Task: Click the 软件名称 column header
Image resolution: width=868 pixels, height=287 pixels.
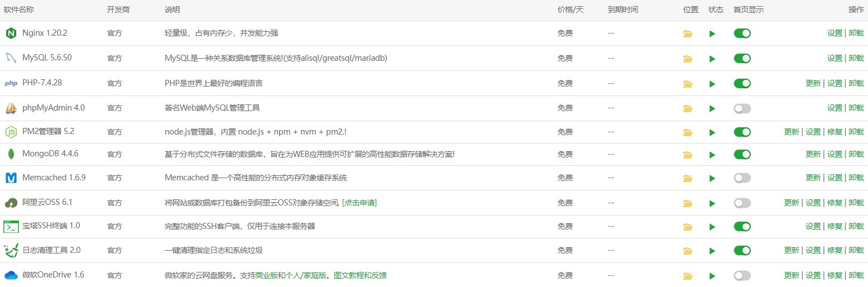Action: (x=20, y=9)
